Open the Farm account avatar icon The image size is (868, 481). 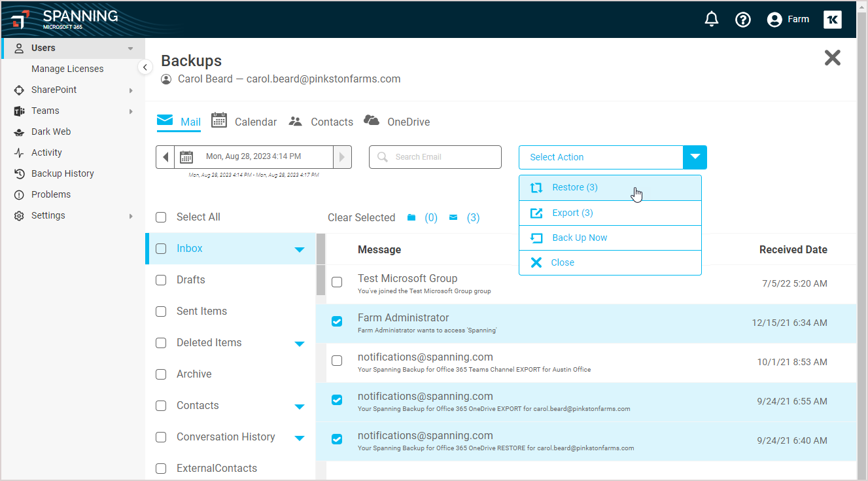(774, 20)
